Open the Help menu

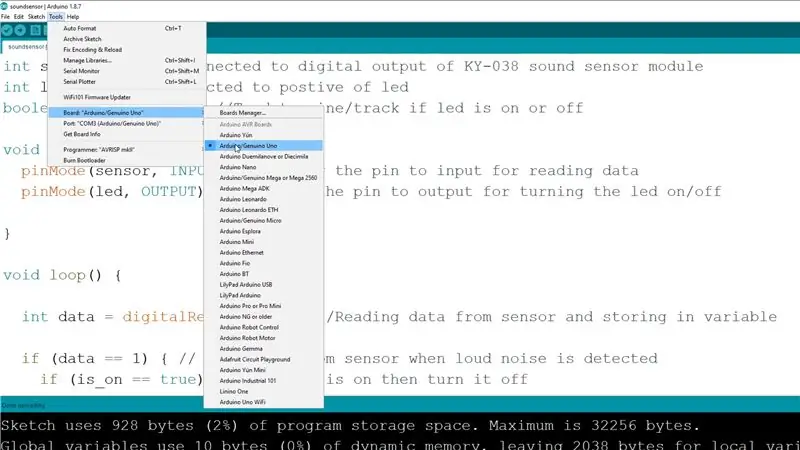[x=73, y=17]
